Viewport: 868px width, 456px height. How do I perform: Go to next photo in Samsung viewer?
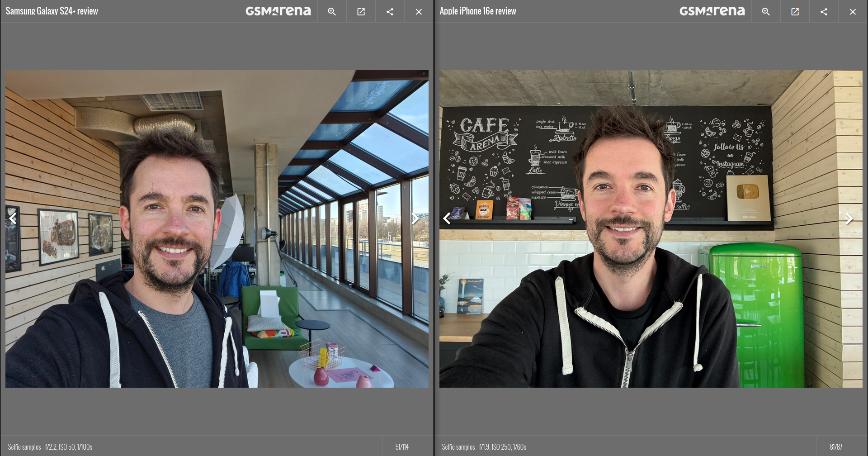click(x=415, y=219)
